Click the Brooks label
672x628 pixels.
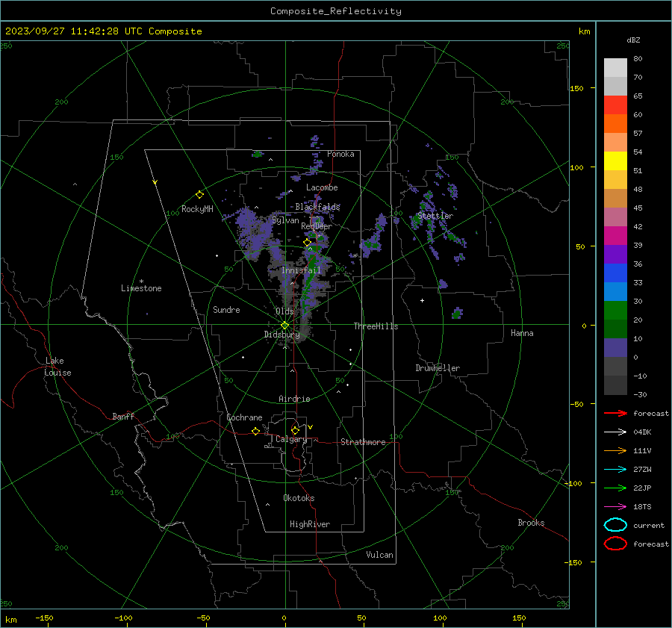point(531,523)
